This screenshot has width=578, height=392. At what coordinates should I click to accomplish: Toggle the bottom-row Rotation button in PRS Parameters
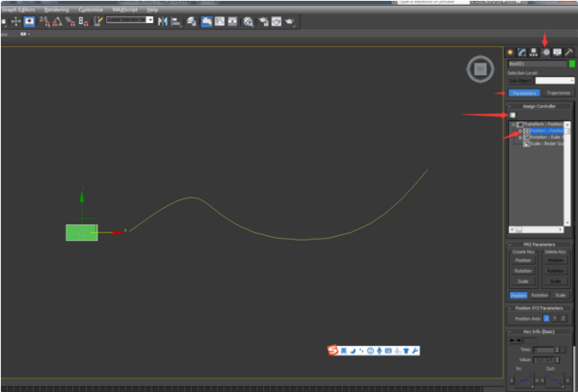point(539,296)
